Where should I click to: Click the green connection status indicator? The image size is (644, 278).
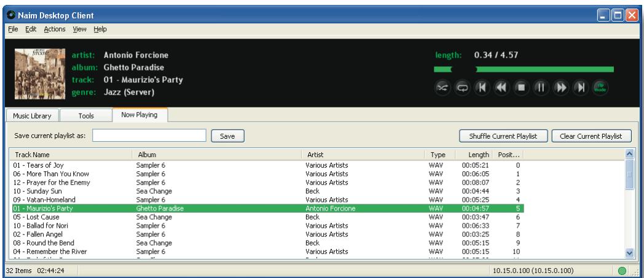[622, 271]
